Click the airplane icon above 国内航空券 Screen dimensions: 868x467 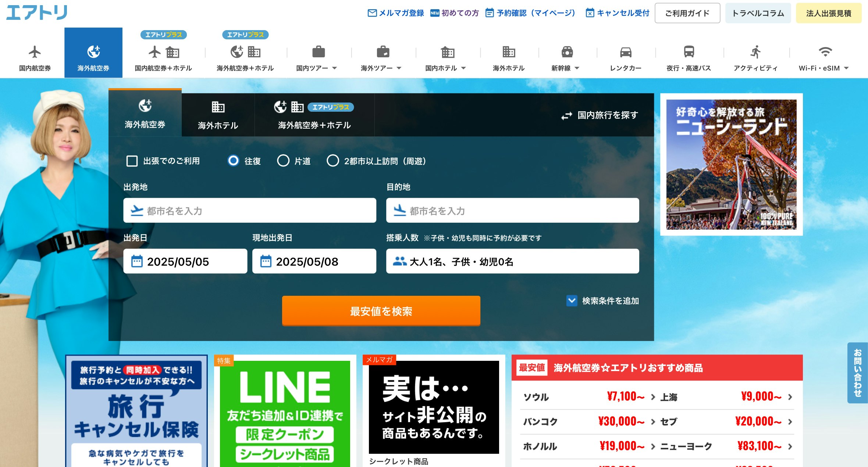pyautogui.click(x=35, y=52)
